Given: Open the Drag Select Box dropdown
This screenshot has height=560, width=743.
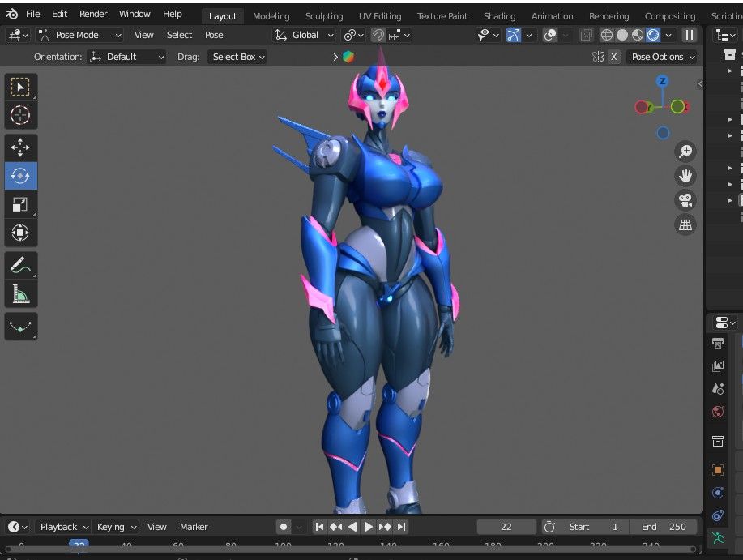Looking at the screenshot, I should point(238,57).
